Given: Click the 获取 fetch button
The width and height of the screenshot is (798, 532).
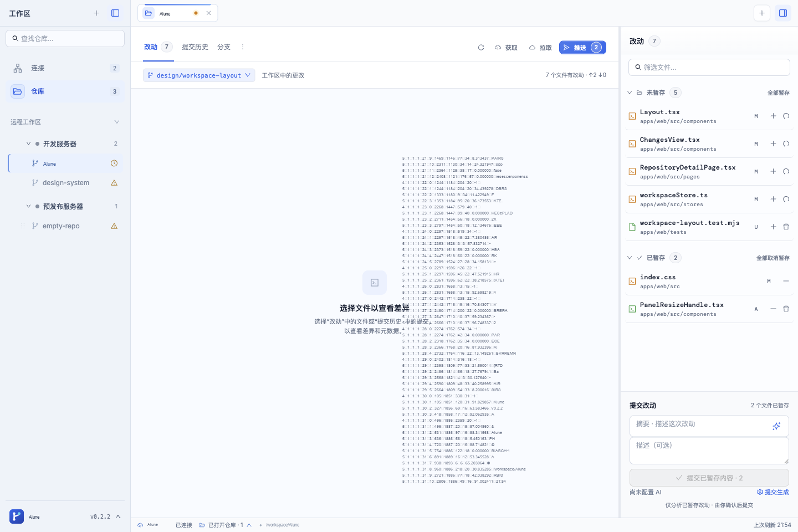Looking at the screenshot, I should coord(506,48).
